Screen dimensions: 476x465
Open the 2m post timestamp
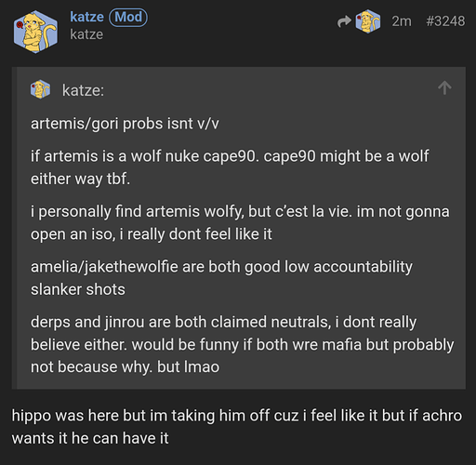(x=402, y=21)
